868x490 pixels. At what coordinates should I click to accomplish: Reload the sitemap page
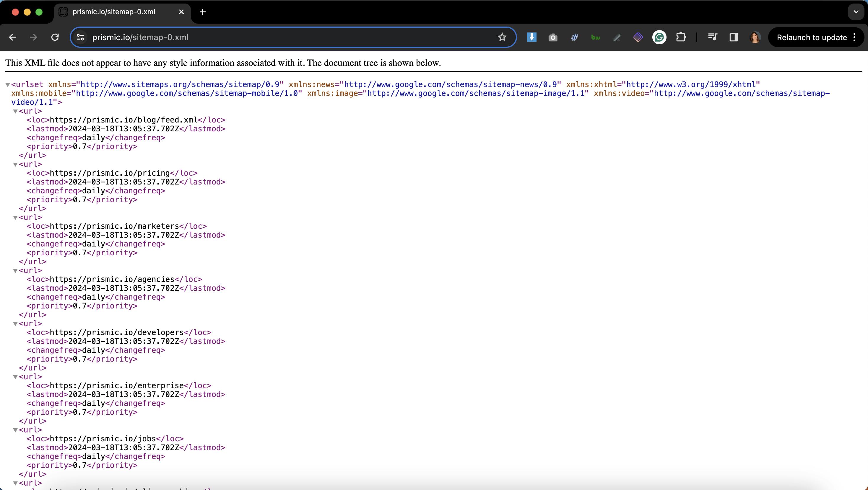pos(55,37)
